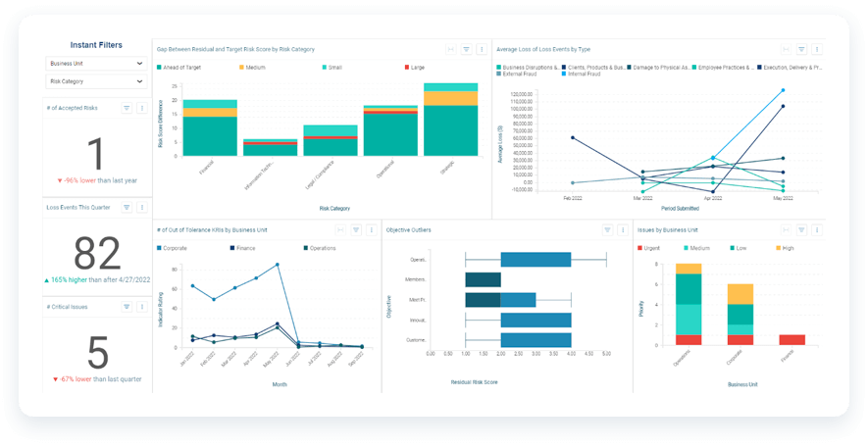Viewport: 868px width, 447px height.
Task: Open more options menu on # of Accepted Risks
Action: [141, 108]
